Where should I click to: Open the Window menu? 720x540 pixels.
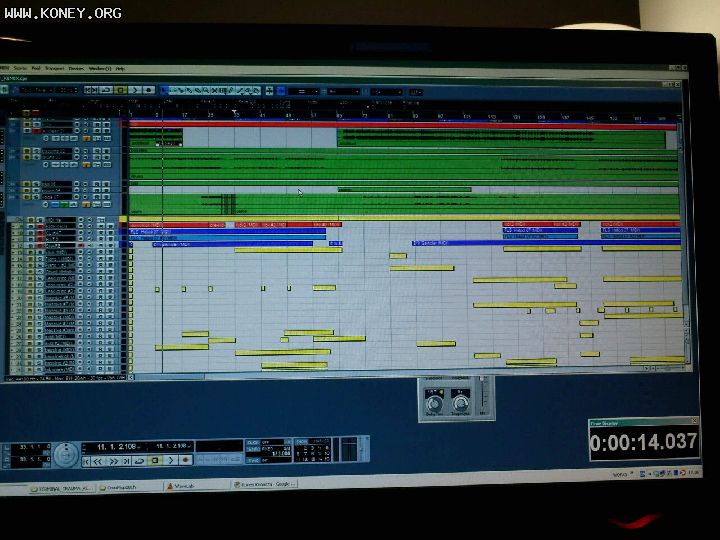pos(100,68)
